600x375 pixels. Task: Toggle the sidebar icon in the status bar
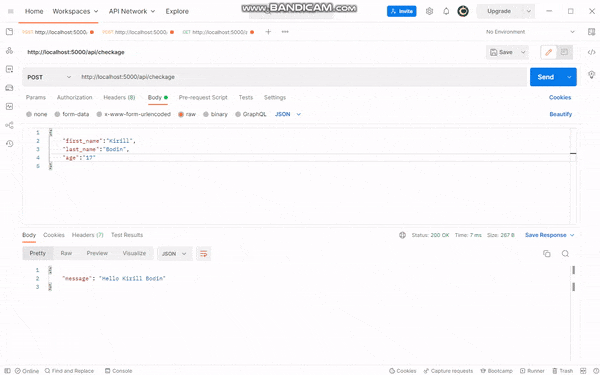7,371
